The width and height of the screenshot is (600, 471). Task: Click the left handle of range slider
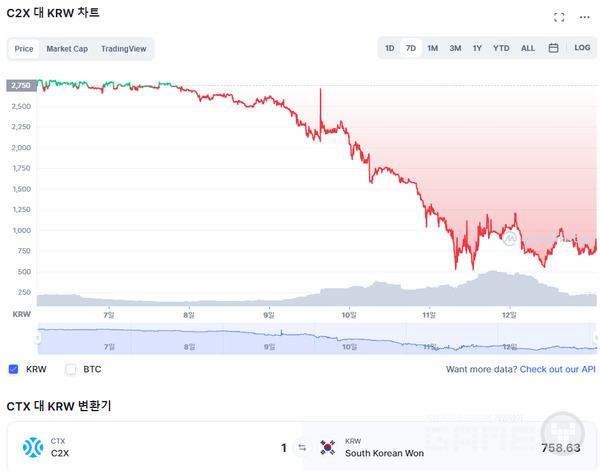(38, 338)
